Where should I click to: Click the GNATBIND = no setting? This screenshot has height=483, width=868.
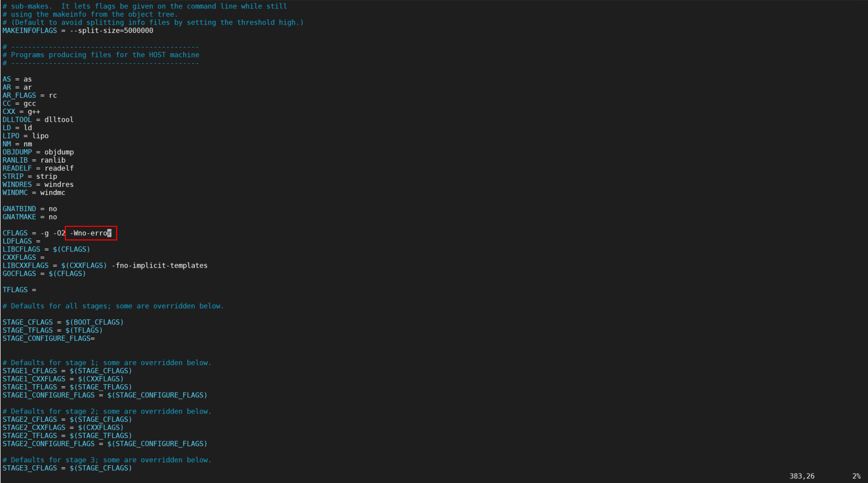29,208
